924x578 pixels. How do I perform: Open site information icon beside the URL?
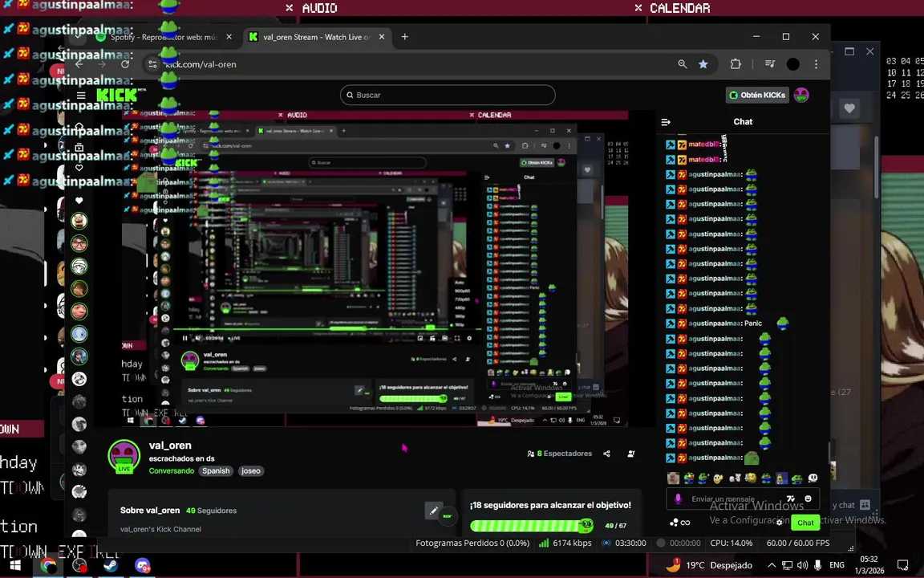coord(152,64)
